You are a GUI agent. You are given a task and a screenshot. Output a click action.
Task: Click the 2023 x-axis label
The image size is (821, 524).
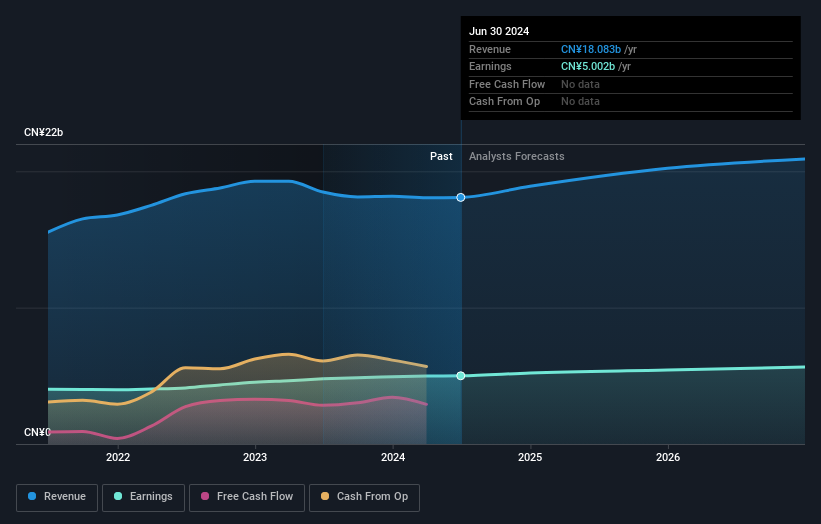[x=255, y=457]
